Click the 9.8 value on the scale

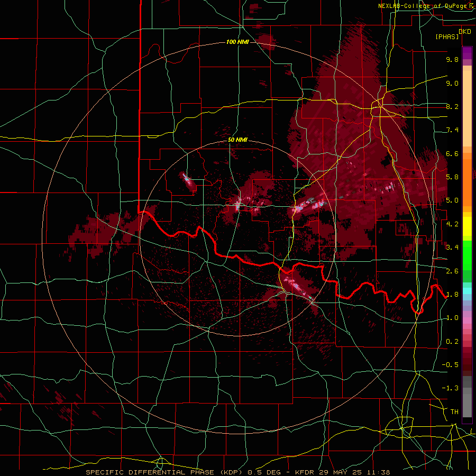[x=452, y=59]
